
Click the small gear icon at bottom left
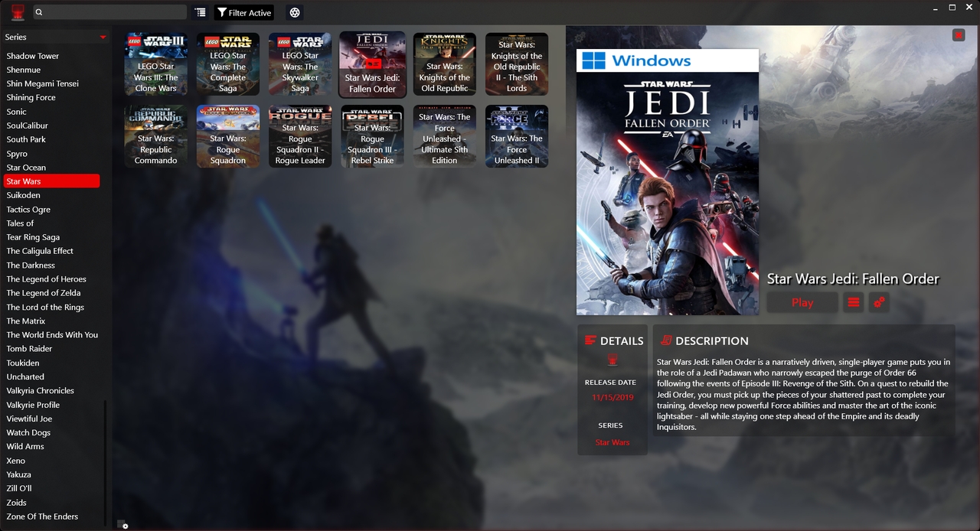click(x=122, y=525)
